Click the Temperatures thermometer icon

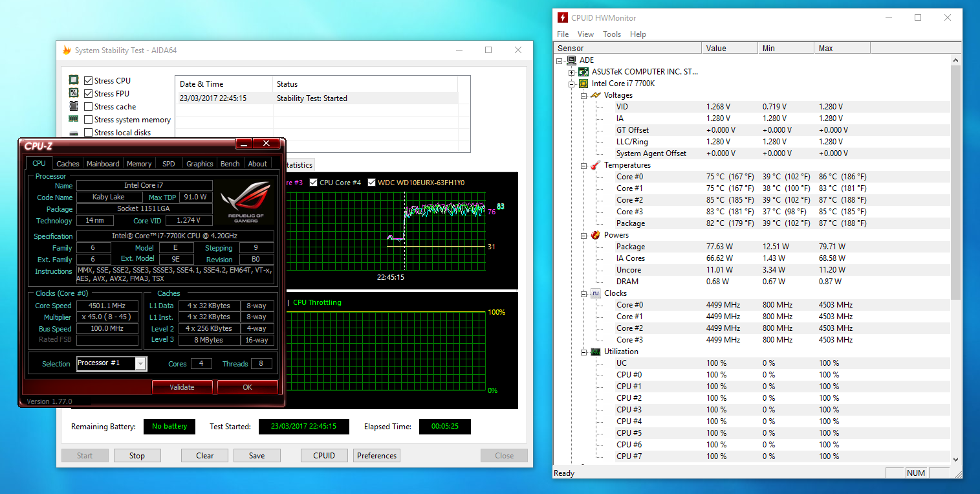[x=596, y=165]
